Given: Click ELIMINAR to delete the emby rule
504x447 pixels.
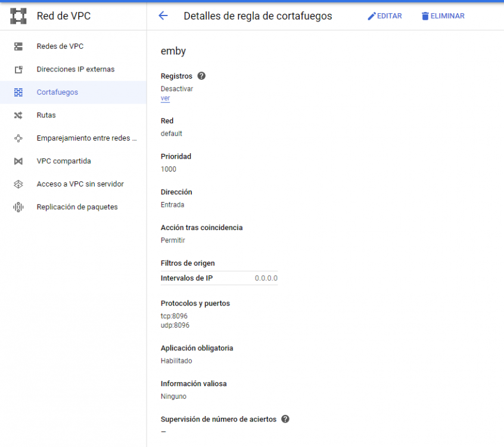Looking at the screenshot, I should click(x=447, y=16).
